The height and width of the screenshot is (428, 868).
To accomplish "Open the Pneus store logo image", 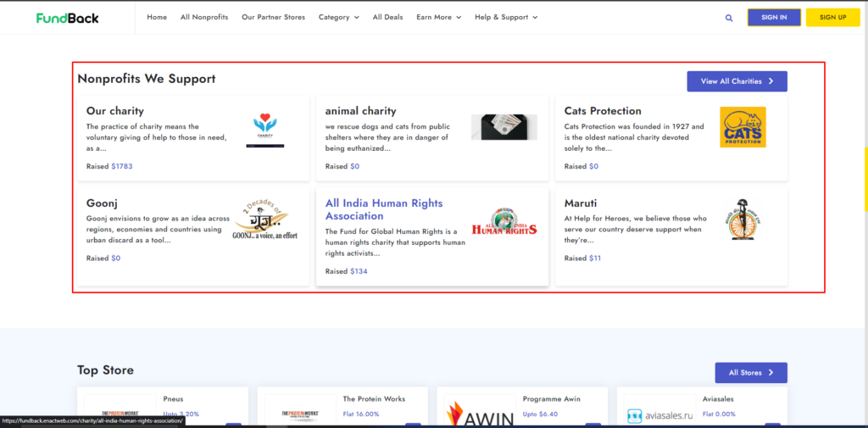I will 120,414.
